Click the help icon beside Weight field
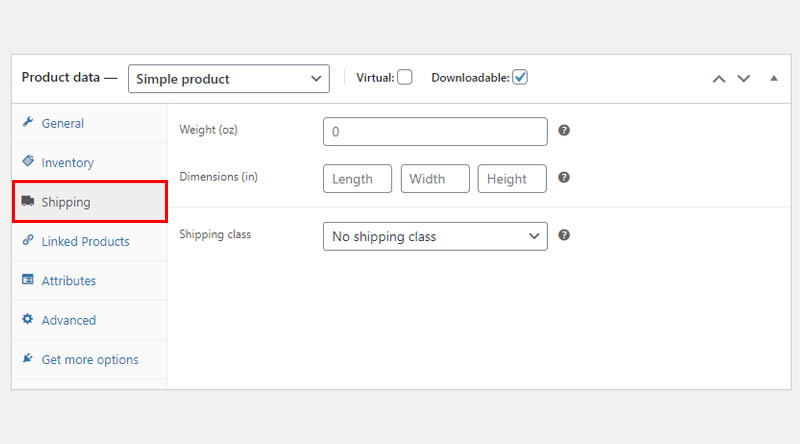Viewport: 800px width, 444px height. point(564,131)
